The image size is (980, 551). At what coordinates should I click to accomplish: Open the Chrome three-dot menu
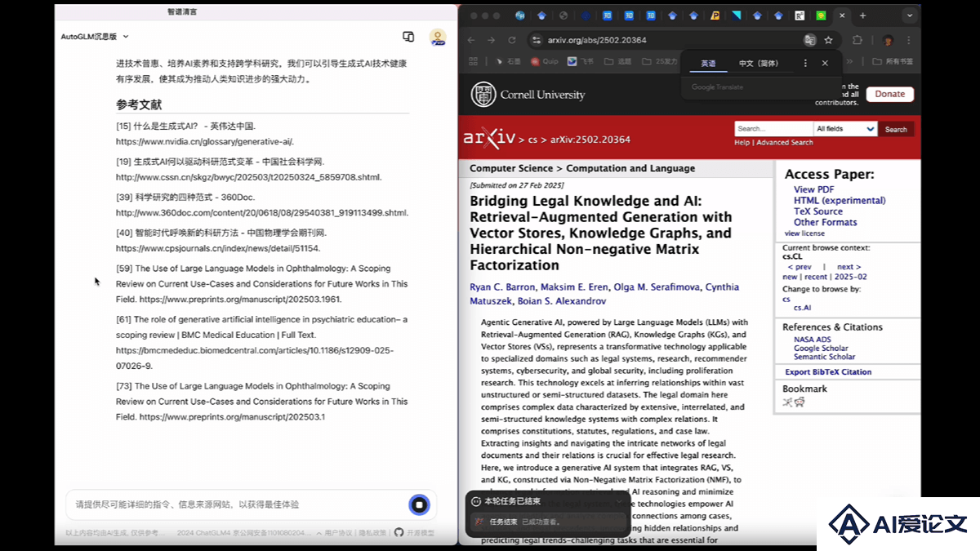(909, 40)
